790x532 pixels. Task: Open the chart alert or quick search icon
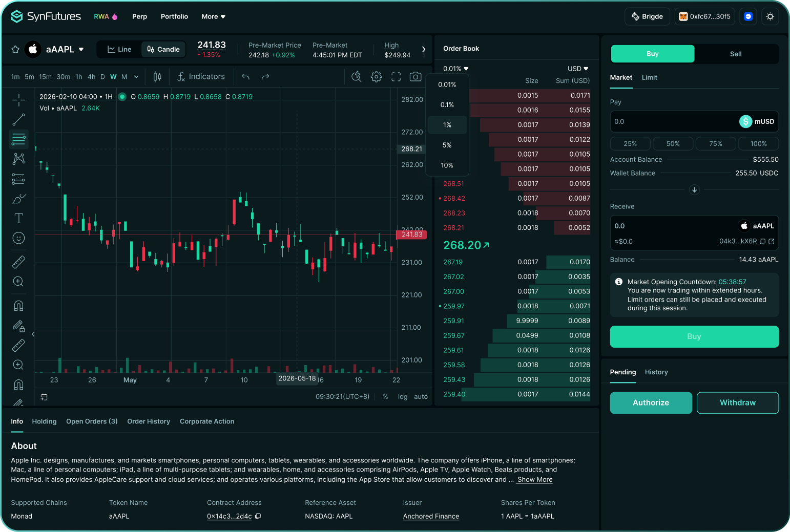[x=357, y=77]
